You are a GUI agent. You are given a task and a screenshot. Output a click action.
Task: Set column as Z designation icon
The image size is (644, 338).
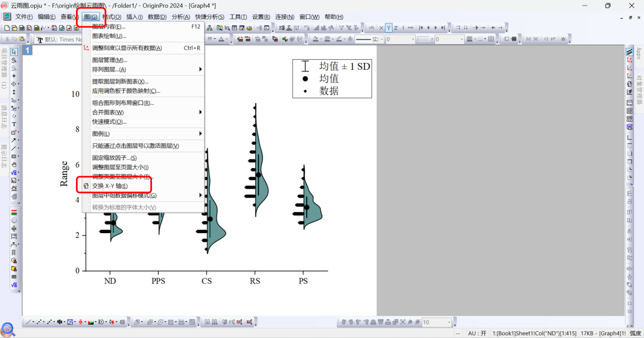coord(396,28)
